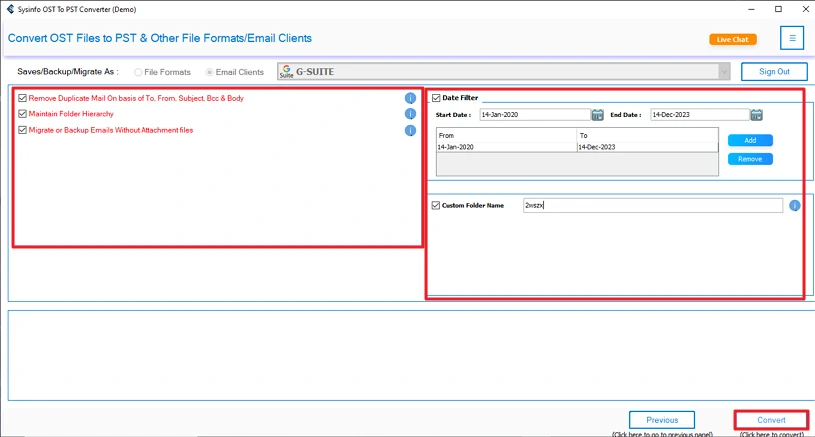Click the Live Chat button
Viewport: 815px width, 437px height.
733,39
